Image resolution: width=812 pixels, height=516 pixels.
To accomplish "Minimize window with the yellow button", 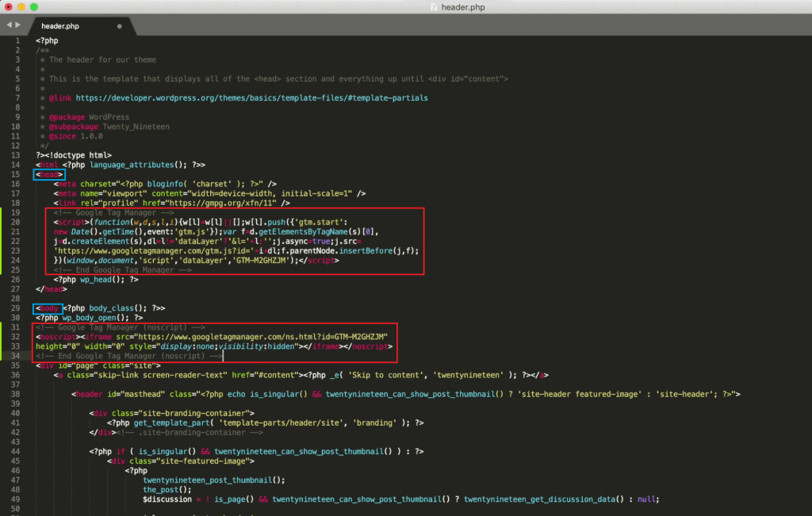I will [x=21, y=7].
